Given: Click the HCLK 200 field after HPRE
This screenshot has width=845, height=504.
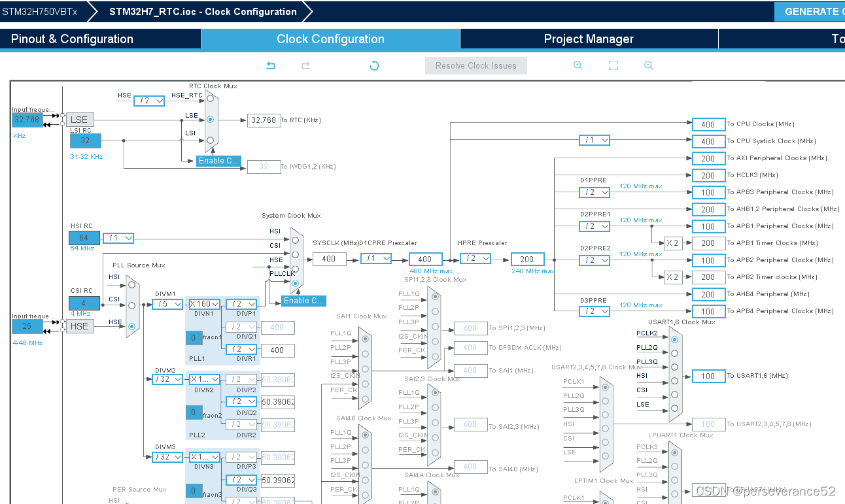Looking at the screenshot, I should pos(527,259).
